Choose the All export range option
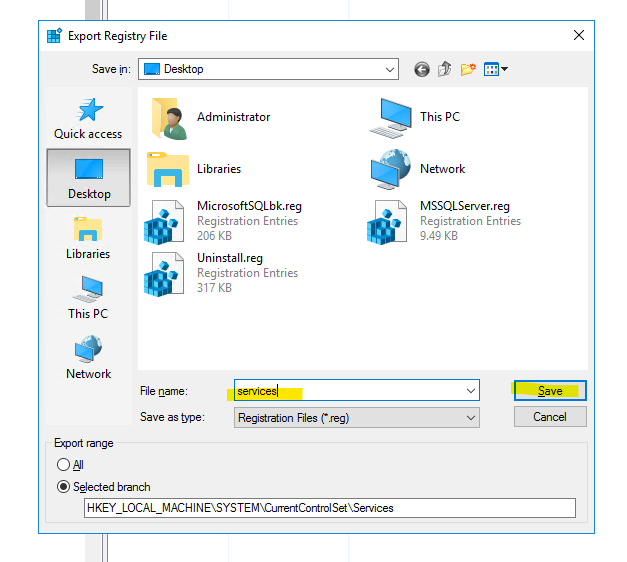 coord(70,465)
